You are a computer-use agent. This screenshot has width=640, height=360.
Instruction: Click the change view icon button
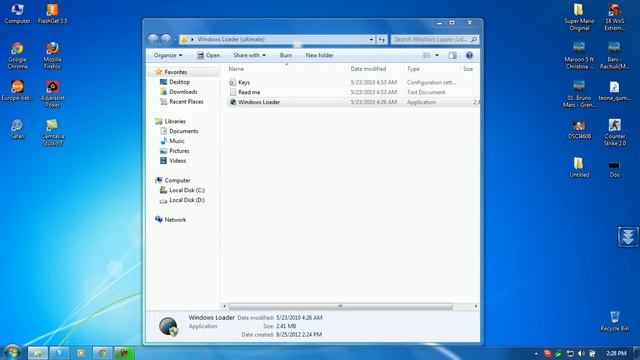[427, 55]
